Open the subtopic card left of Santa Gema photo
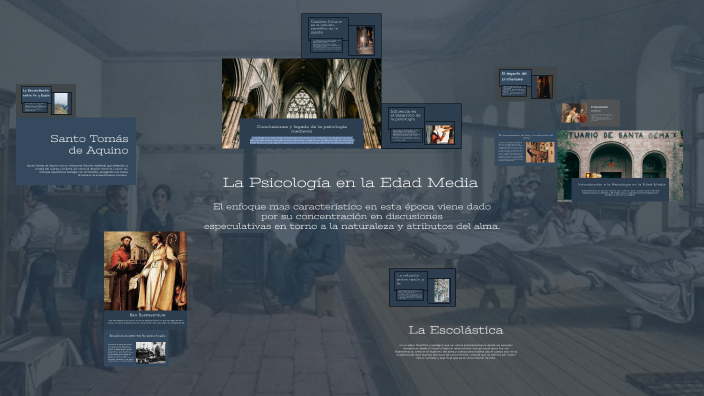 [526, 149]
